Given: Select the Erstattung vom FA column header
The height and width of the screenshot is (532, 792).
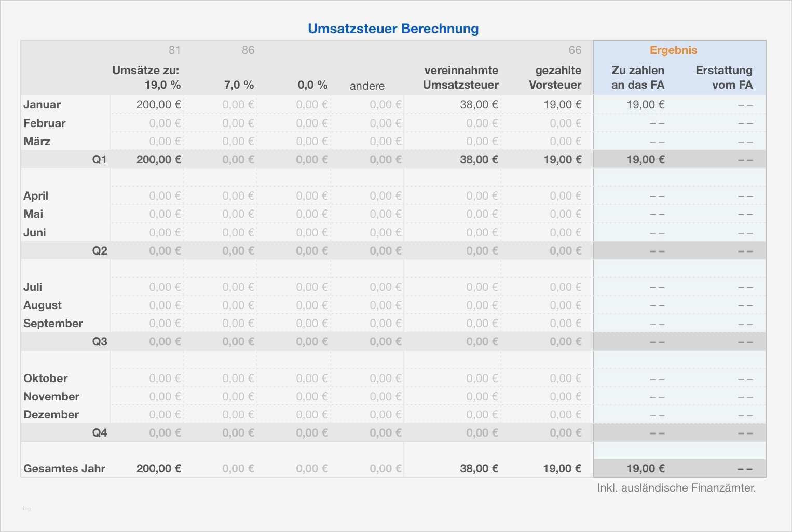Looking at the screenshot, I should [723, 78].
